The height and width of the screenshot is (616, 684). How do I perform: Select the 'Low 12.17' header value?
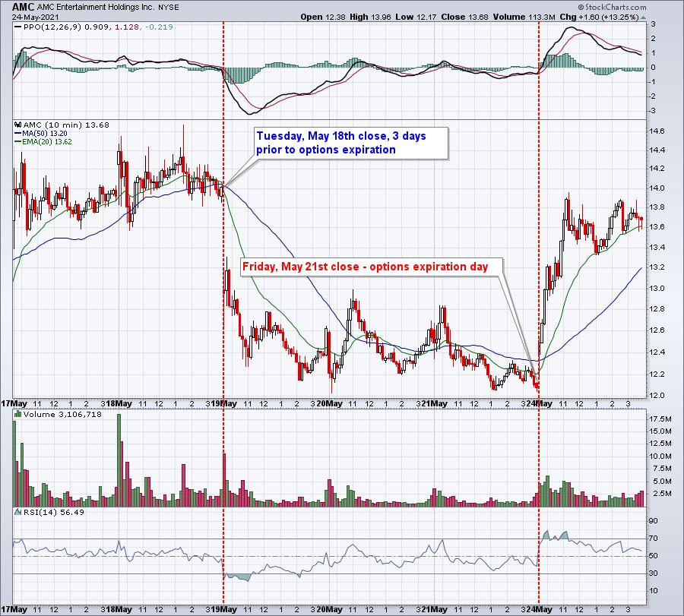(x=416, y=17)
